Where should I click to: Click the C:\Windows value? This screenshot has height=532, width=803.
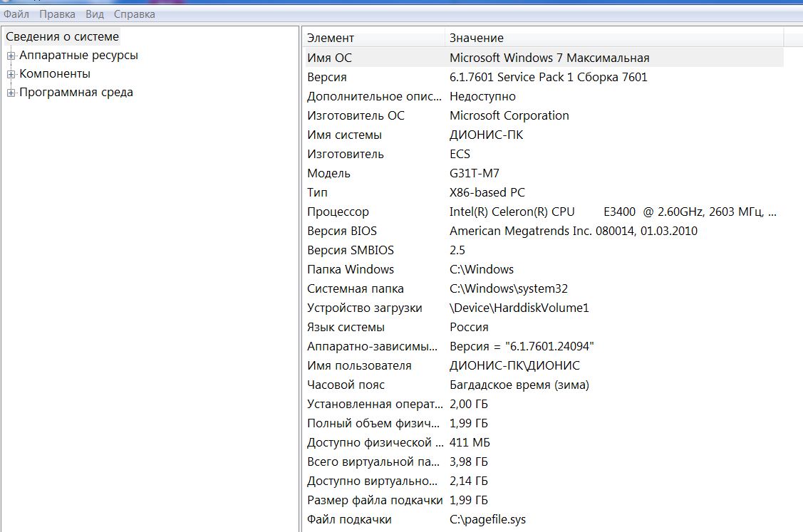coord(482,269)
